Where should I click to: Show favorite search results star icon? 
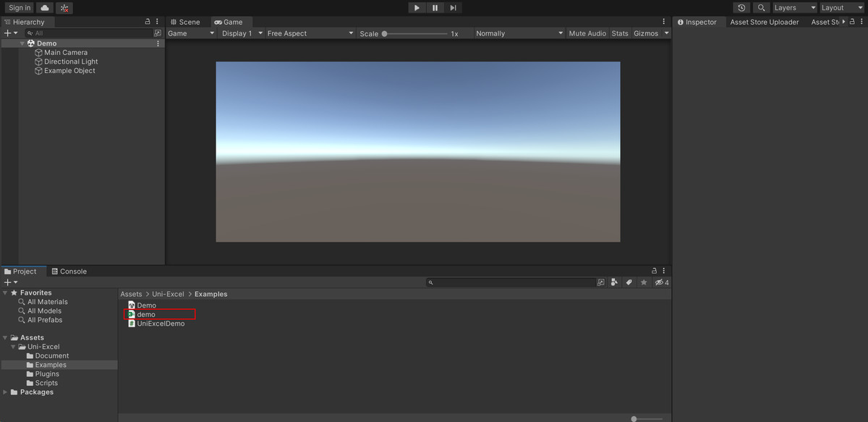[x=644, y=282]
